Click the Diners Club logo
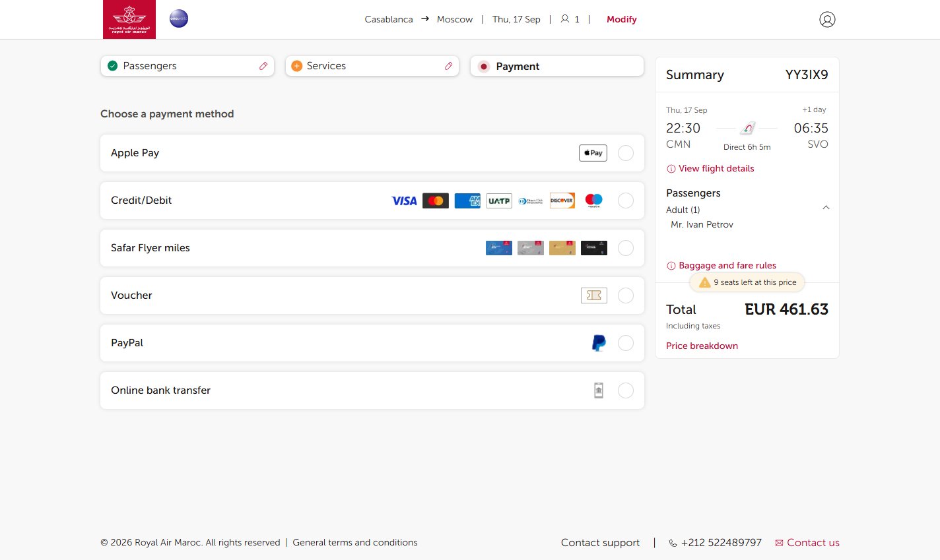 coord(531,201)
